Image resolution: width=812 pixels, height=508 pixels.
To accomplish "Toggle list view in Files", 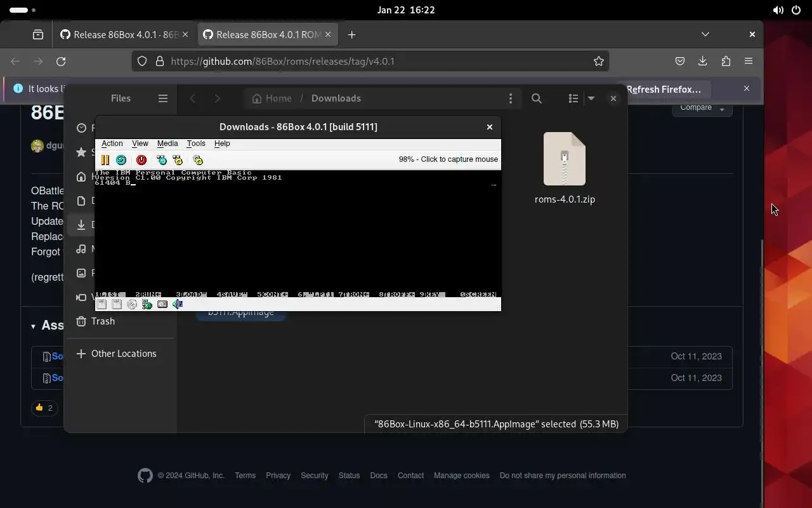I will tap(573, 98).
